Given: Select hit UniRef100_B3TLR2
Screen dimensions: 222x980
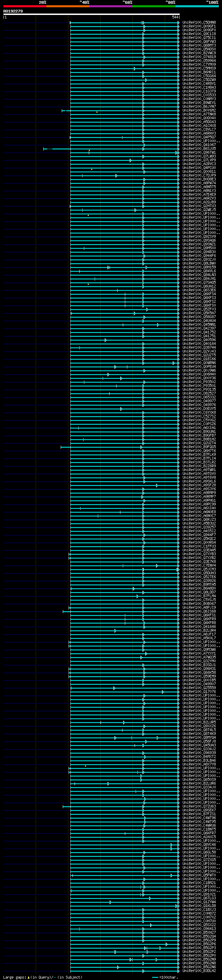Looking at the screenshot, I should point(199,462).
